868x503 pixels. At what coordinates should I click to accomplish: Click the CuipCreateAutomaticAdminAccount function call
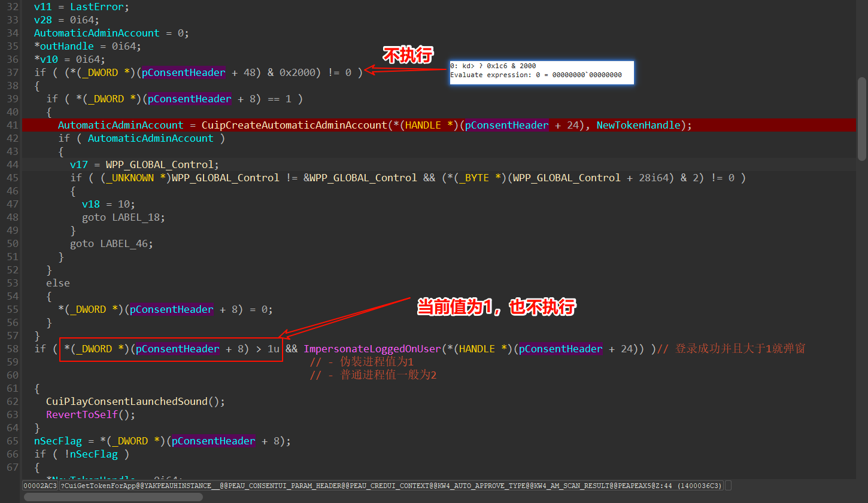click(294, 125)
